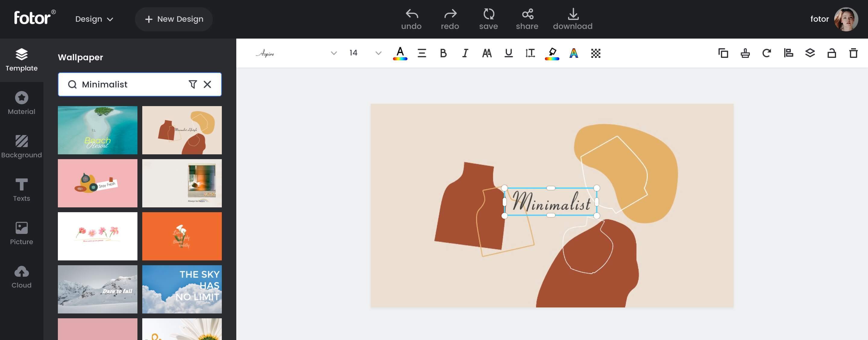Open the Cloud sidebar tab
Viewport: 868px width, 340px height.
[x=22, y=277]
